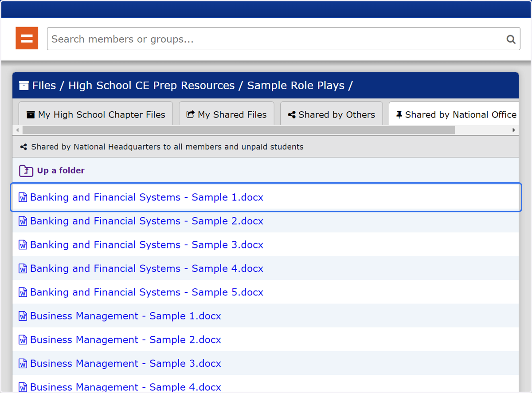Click Word icon for Banking Sample 5.docx
Image resolution: width=532 pixels, height=393 pixels.
pos(23,292)
